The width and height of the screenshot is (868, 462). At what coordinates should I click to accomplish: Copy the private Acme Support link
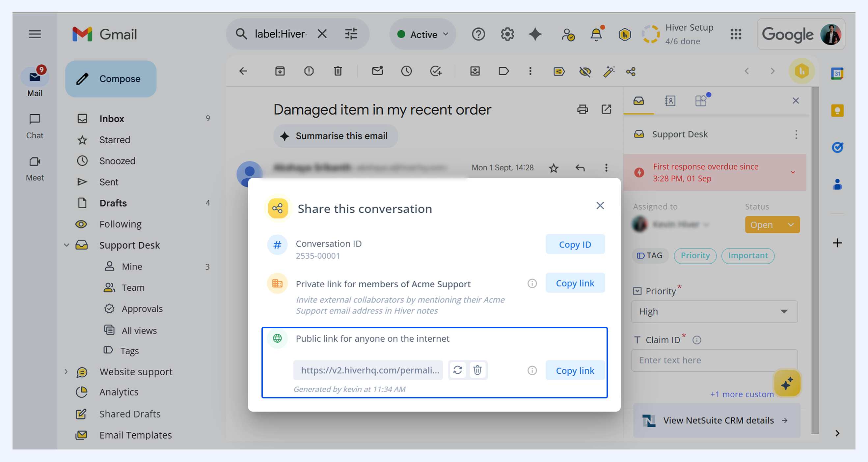575,283
